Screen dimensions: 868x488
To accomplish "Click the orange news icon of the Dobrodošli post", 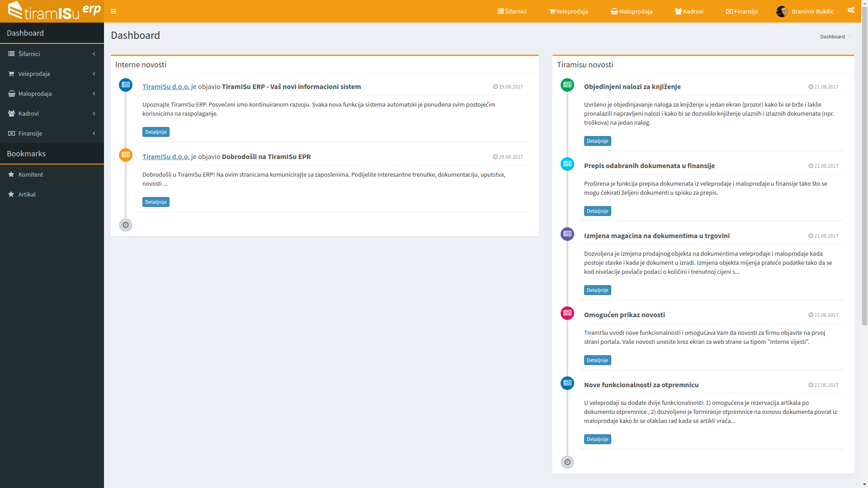I will (x=126, y=155).
